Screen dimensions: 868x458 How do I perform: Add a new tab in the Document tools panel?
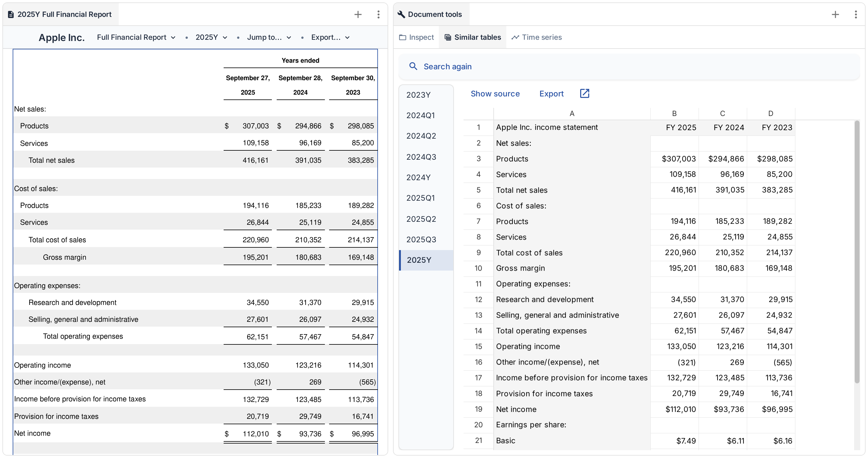point(835,14)
